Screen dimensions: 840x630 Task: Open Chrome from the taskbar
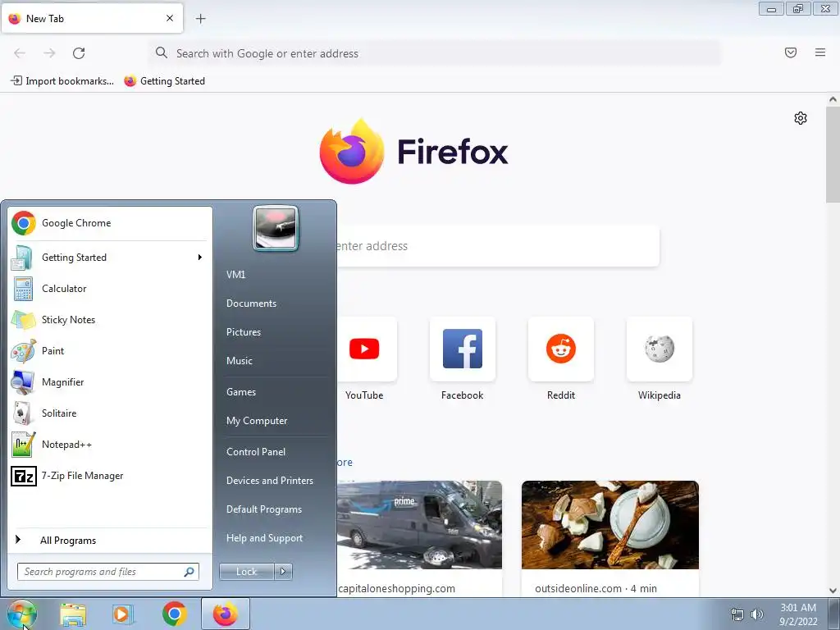(174, 614)
